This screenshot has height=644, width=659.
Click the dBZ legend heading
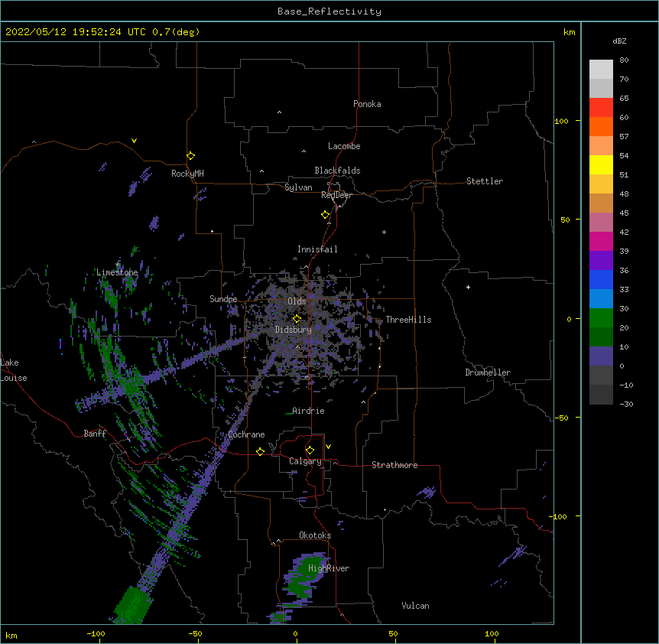(x=619, y=41)
